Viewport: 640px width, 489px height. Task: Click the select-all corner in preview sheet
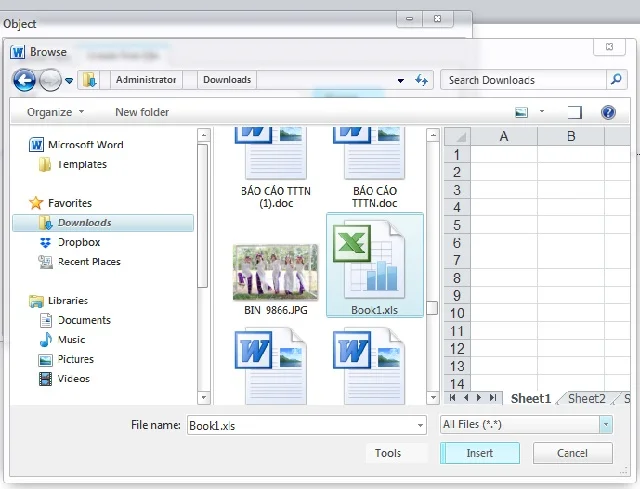(x=458, y=136)
